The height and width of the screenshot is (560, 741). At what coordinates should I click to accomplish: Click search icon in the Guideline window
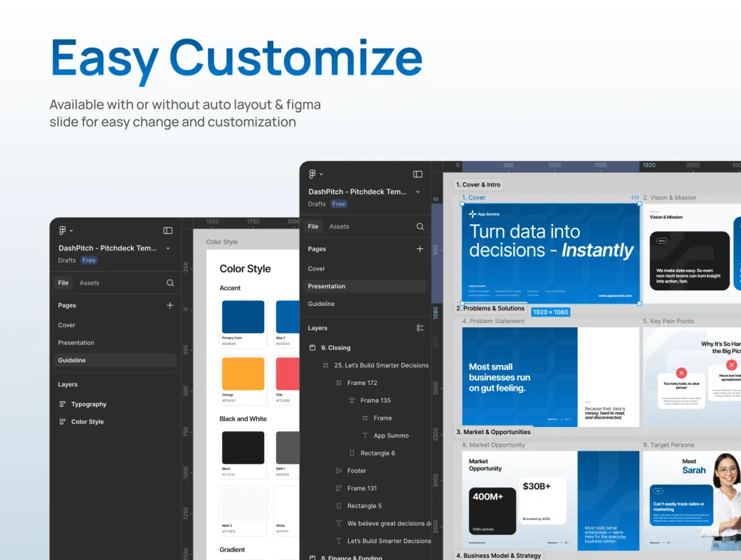pos(170,282)
